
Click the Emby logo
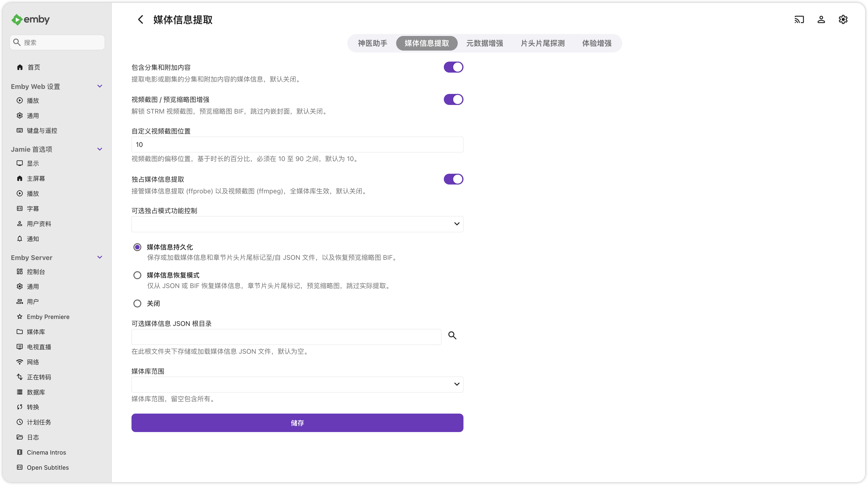30,20
